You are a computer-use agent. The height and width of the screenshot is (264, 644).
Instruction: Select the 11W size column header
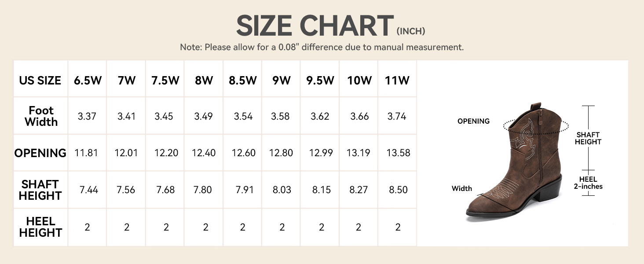[x=397, y=81]
